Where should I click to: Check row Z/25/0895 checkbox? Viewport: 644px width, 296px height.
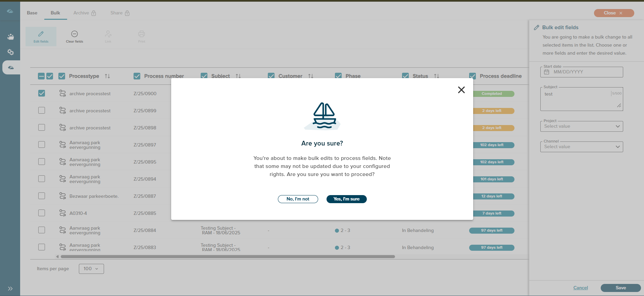tap(42, 162)
